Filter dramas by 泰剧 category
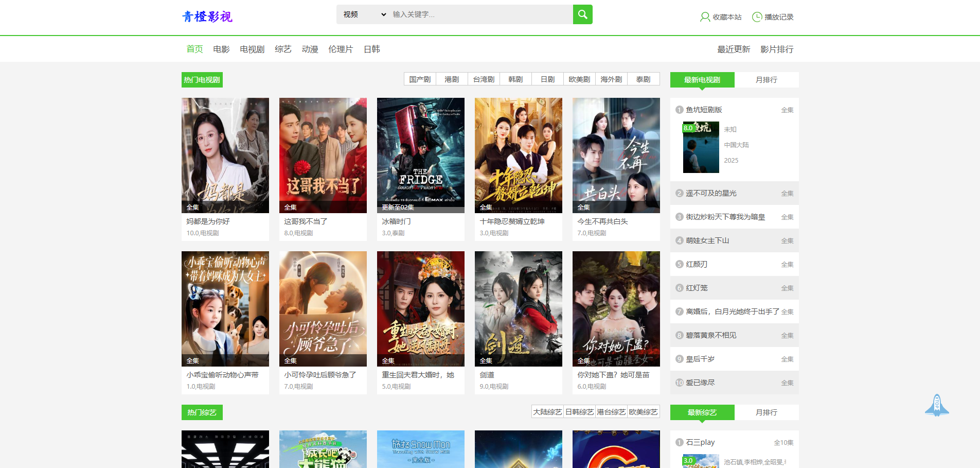 pyautogui.click(x=643, y=79)
